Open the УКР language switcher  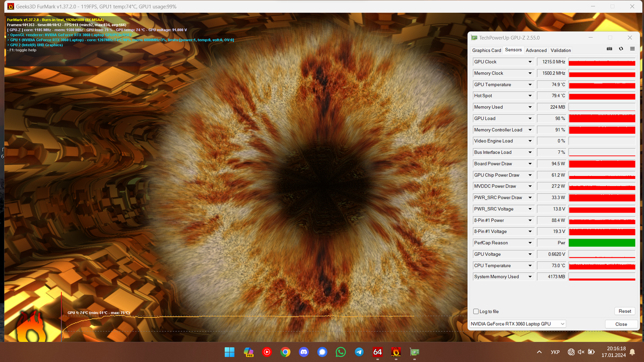(555, 352)
